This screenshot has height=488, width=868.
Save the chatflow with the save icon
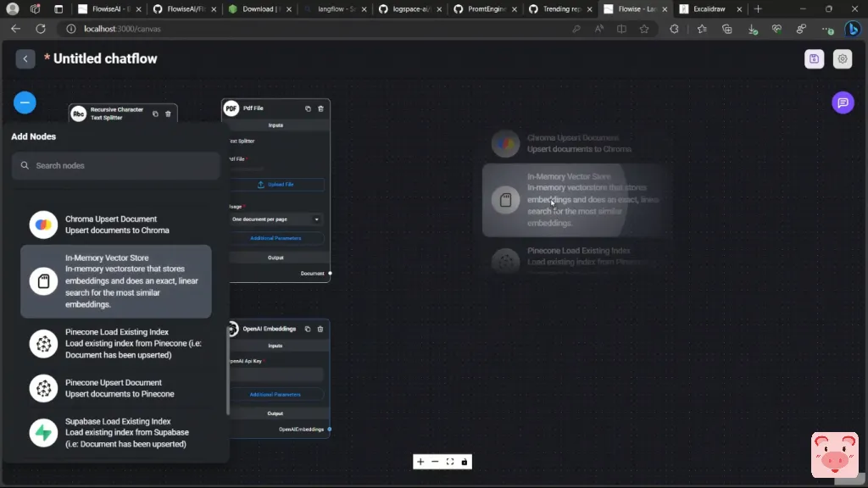[x=814, y=59]
